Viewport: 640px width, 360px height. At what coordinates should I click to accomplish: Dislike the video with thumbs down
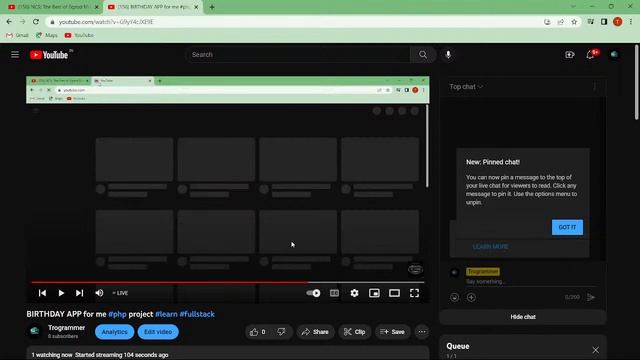pyautogui.click(x=282, y=332)
